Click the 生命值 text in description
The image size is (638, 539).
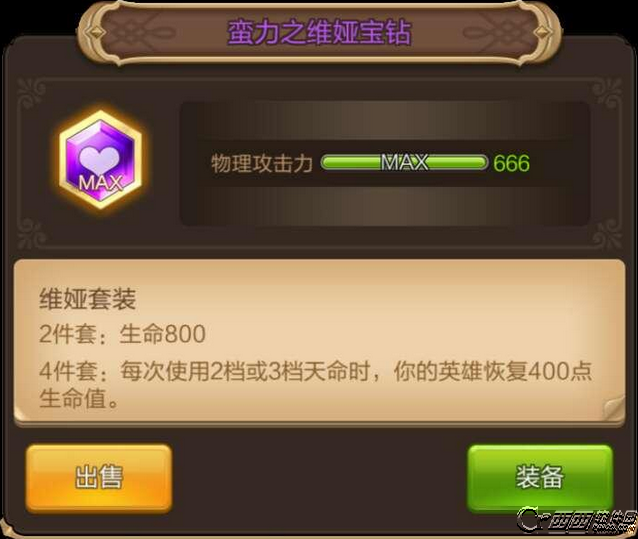point(72,398)
